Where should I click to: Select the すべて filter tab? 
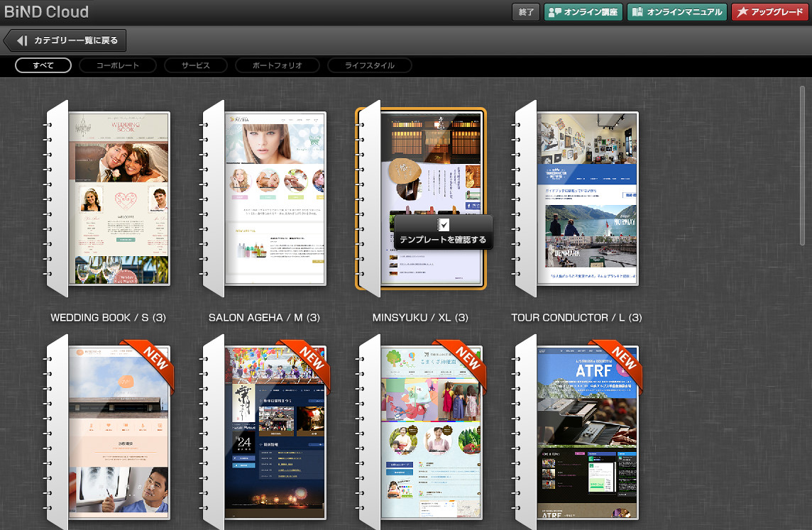click(x=43, y=65)
